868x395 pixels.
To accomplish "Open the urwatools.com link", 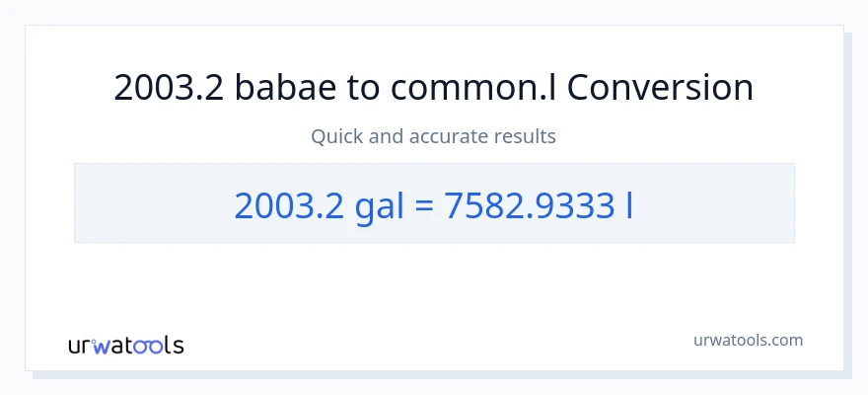I will 747,340.
